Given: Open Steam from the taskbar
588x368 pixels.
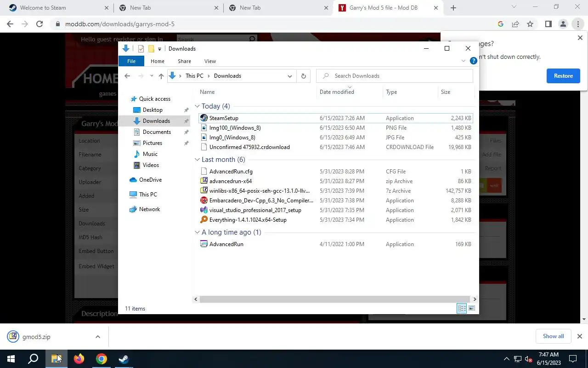Looking at the screenshot, I should pyautogui.click(x=124, y=359).
